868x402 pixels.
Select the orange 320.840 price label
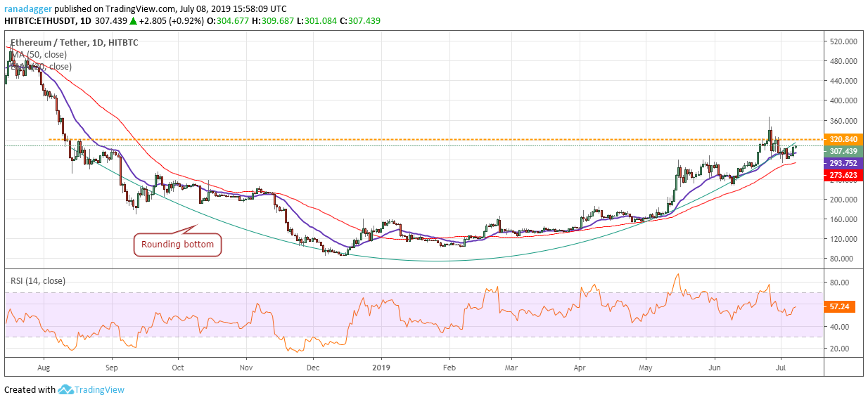843,139
